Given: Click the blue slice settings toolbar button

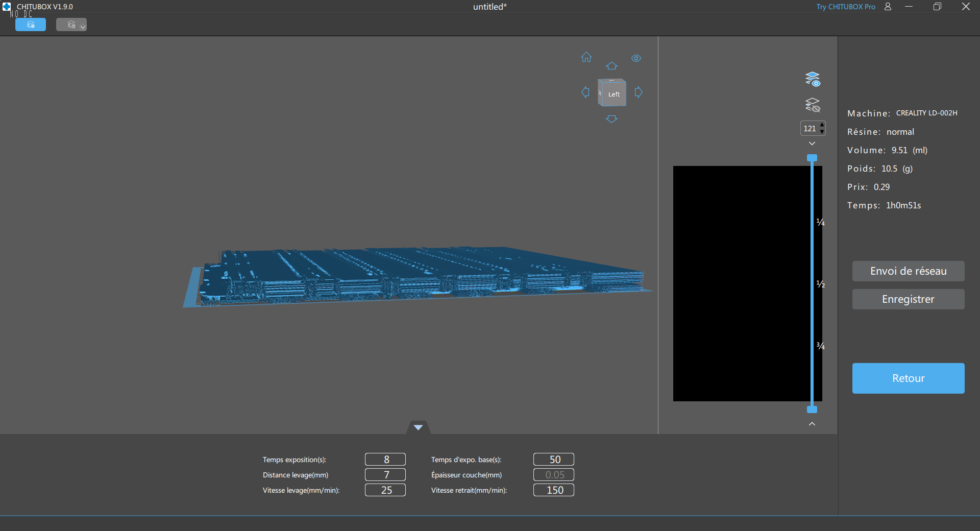Looking at the screenshot, I should pyautogui.click(x=31, y=25).
